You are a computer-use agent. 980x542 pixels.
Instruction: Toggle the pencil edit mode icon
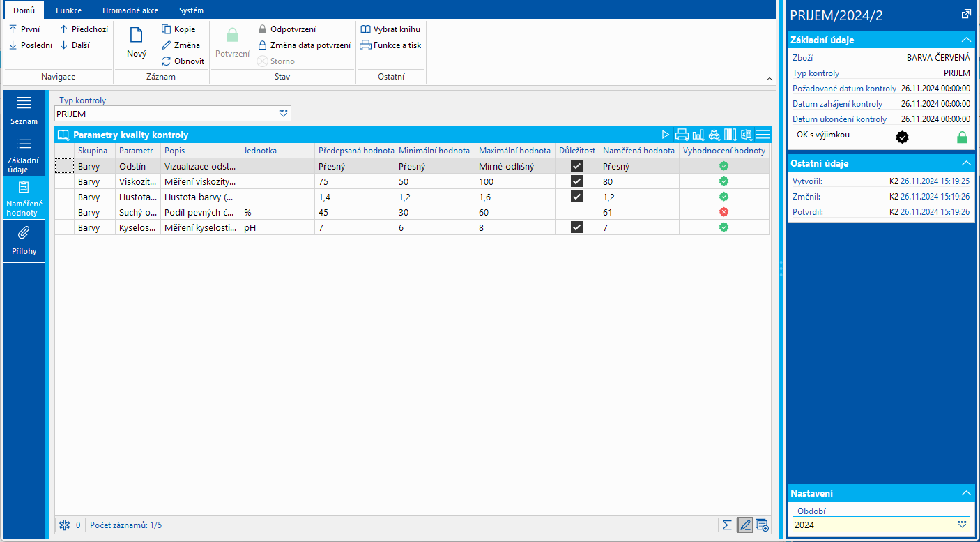pyautogui.click(x=745, y=525)
